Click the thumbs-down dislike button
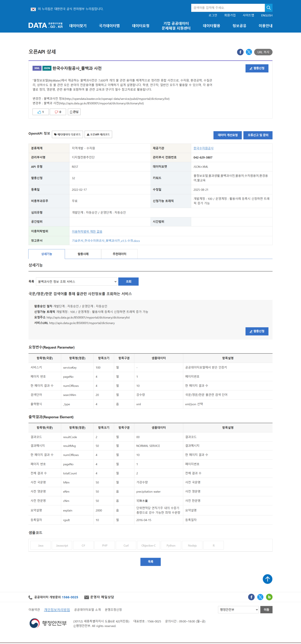This screenshot has height=644, width=301. [58, 112]
